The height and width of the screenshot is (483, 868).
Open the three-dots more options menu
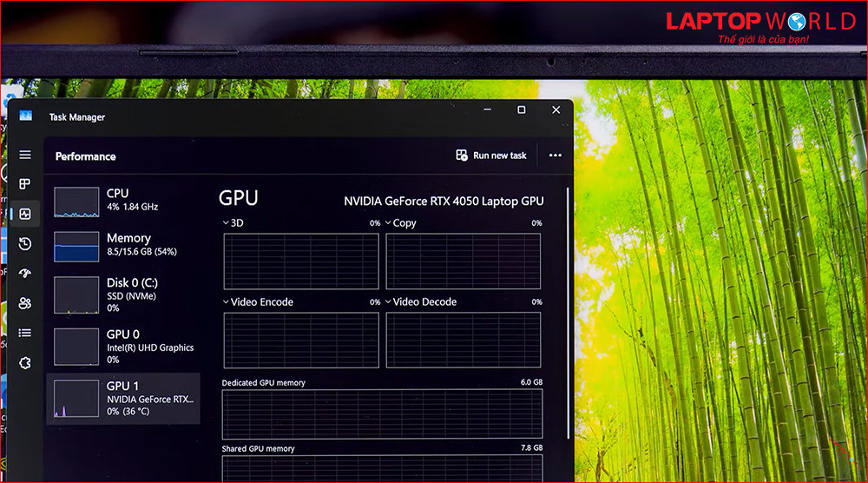click(x=556, y=155)
